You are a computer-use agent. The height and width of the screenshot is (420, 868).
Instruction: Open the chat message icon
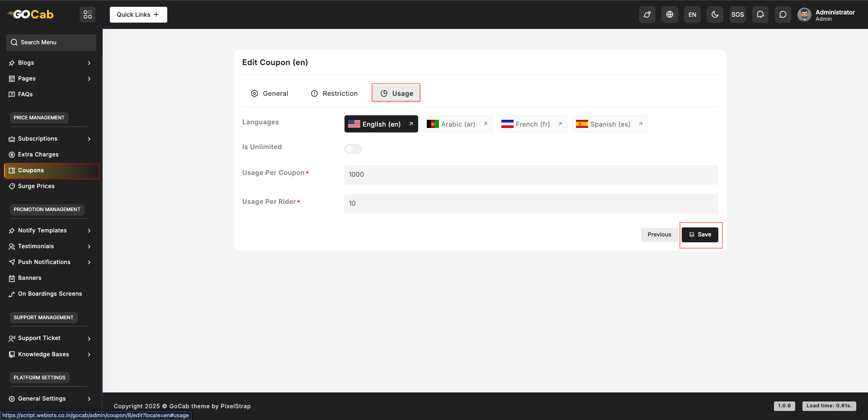[783, 14]
